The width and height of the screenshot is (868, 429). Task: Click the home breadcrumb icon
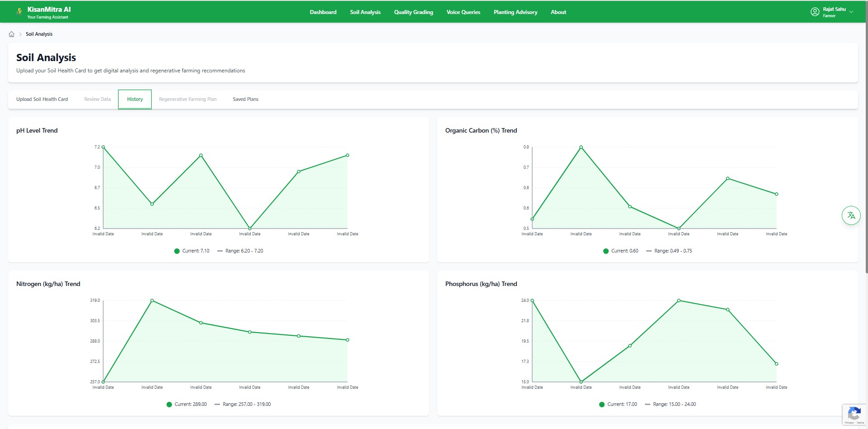pyautogui.click(x=12, y=34)
